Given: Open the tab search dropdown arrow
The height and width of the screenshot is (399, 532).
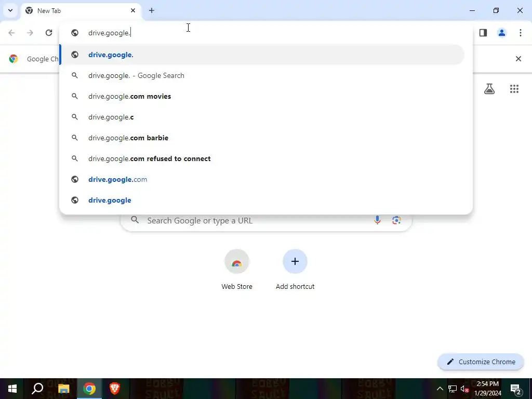Looking at the screenshot, I should point(10,10).
